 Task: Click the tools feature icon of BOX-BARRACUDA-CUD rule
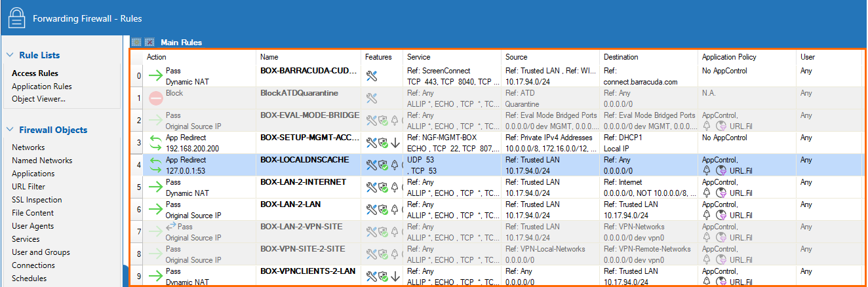coord(372,76)
